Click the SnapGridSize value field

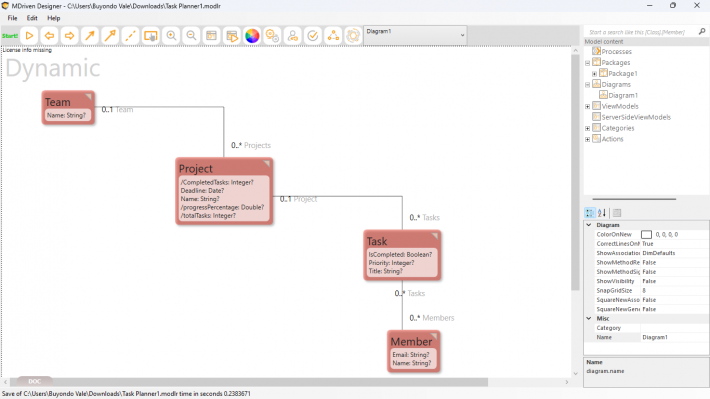[x=675, y=291]
